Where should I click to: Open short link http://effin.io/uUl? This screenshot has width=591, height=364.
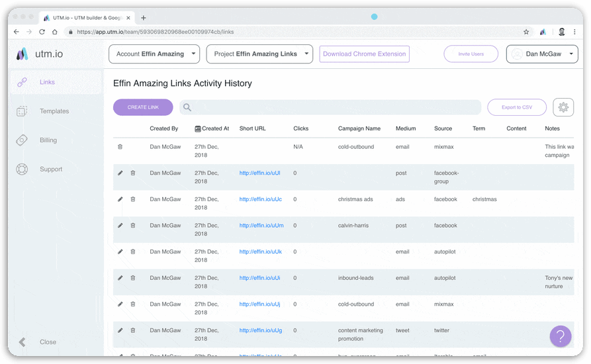259,173
